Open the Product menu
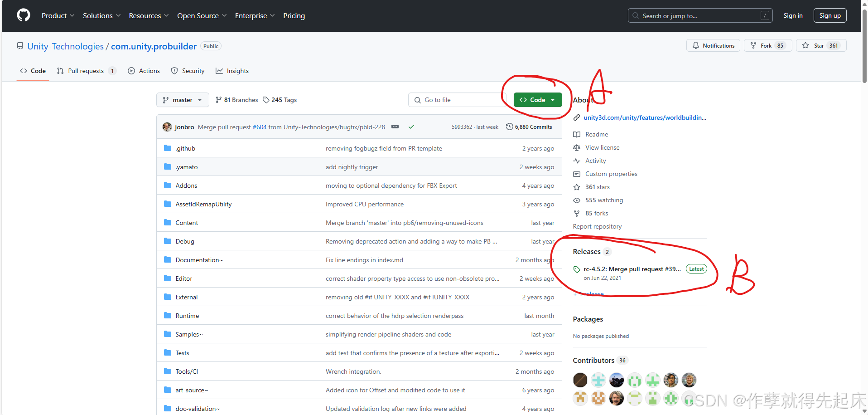 pyautogui.click(x=58, y=15)
